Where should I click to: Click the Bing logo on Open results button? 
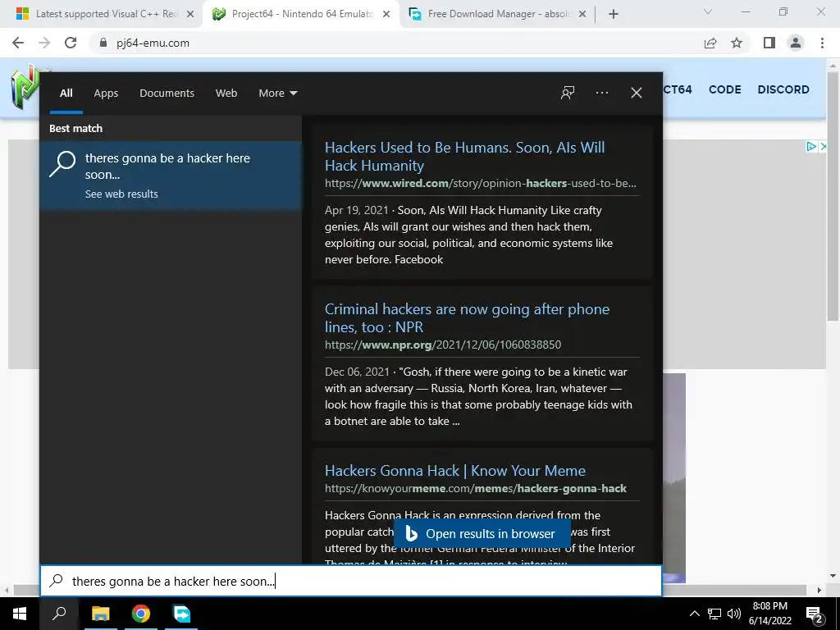(412, 533)
